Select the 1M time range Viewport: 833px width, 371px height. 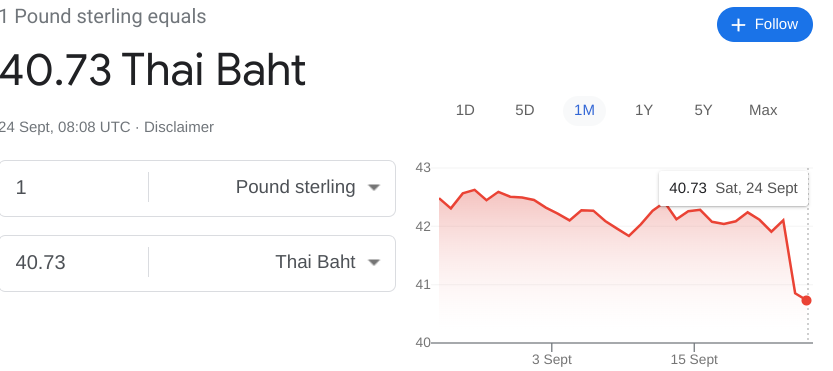[x=584, y=111]
